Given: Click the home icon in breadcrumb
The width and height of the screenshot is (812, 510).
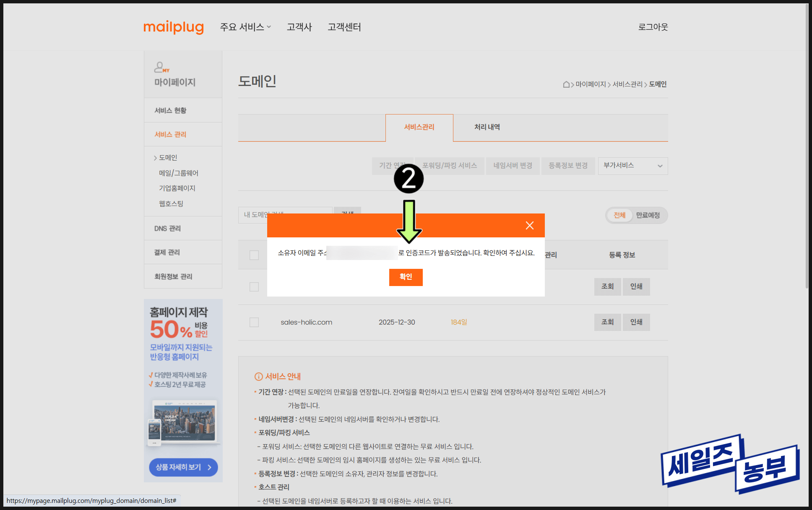Looking at the screenshot, I should pos(566,84).
